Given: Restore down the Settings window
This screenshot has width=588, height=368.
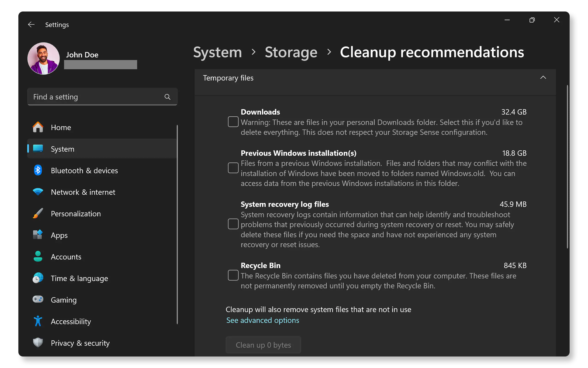Looking at the screenshot, I should (532, 20).
